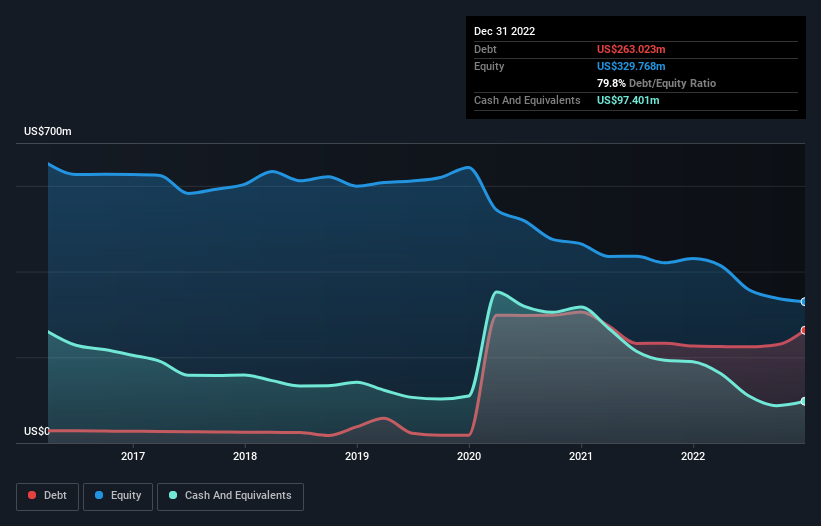This screenshot has width=821, height=526.
Task: Click the US$700m y-axis label
Action: point(48,131)
